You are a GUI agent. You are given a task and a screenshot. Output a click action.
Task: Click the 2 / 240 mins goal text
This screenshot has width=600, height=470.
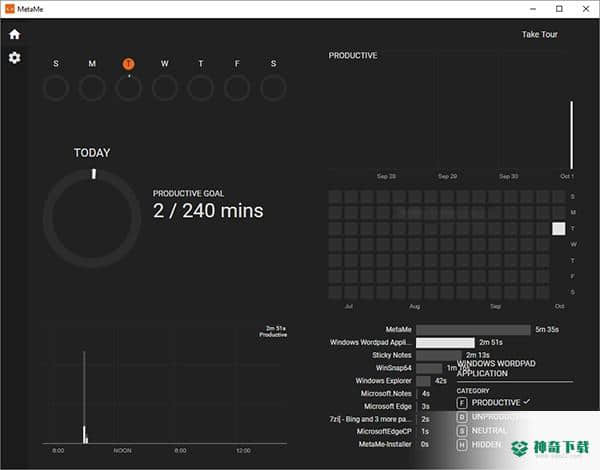[x=208, y=211]
